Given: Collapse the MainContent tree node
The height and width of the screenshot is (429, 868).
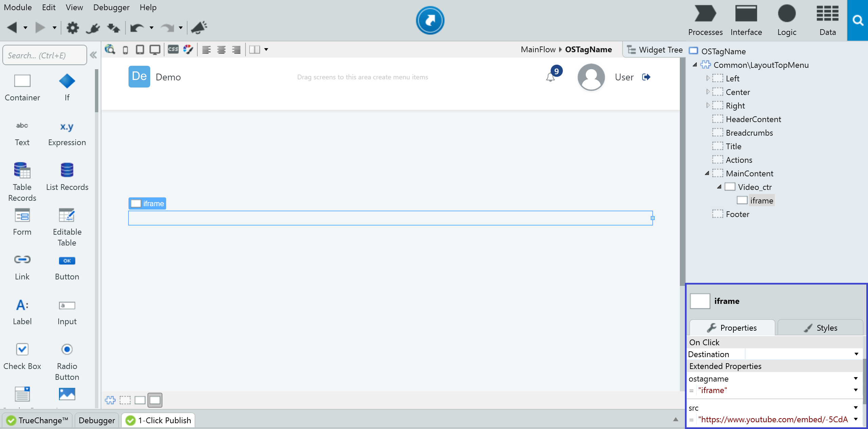Looking at the screenshot, I should coord(707,173).
